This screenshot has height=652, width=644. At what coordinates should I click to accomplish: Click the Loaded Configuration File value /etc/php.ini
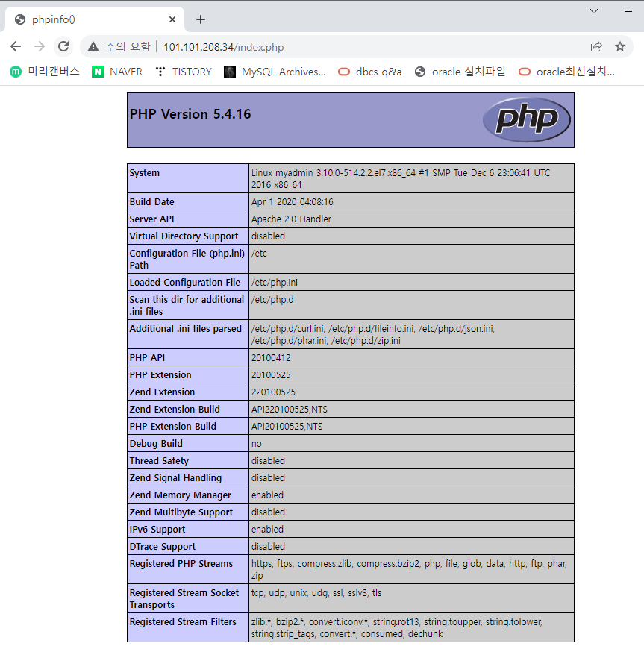[275, 283]
